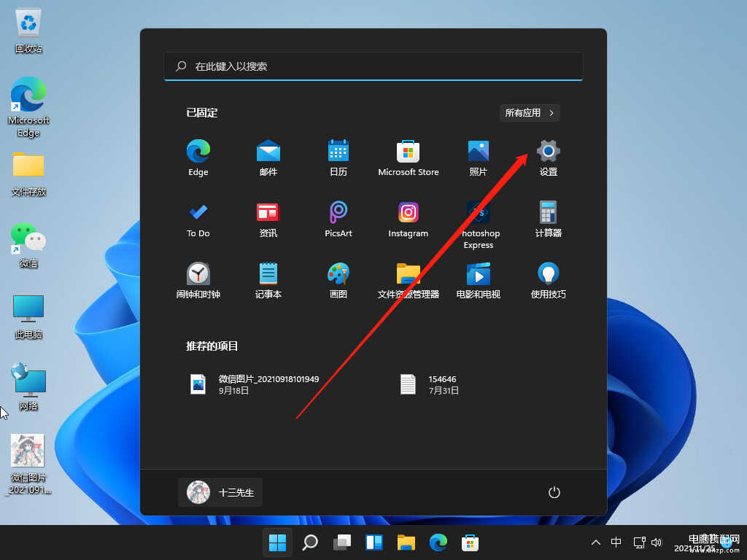Select 微信 WeChat desktop shortcut
This screenshot has width=747, height=560.
pos(28,246)
